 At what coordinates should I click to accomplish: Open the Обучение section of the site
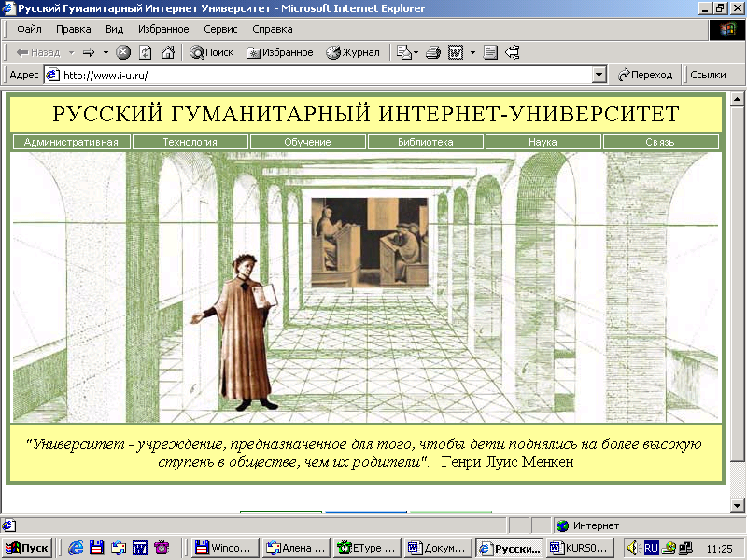point(308,142)
